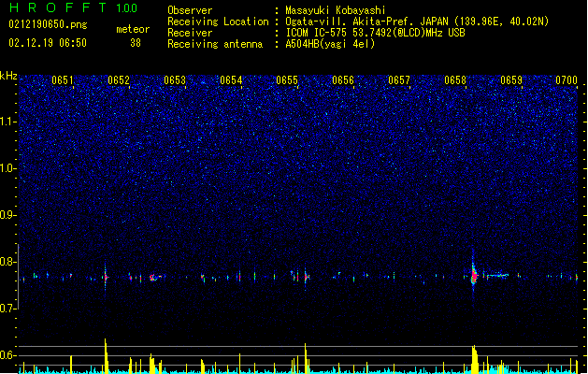Select the 0659 time label
588x374 pixels.
511,80
